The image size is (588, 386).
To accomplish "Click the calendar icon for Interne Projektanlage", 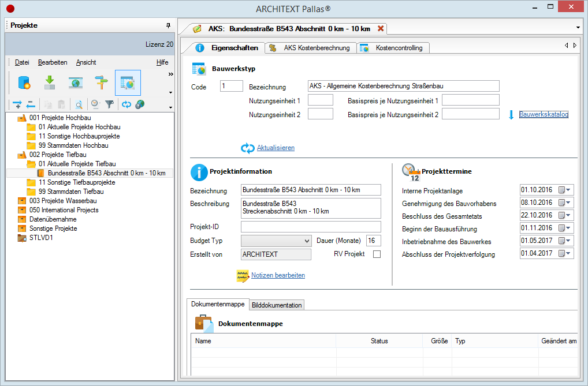I will 562,190.
